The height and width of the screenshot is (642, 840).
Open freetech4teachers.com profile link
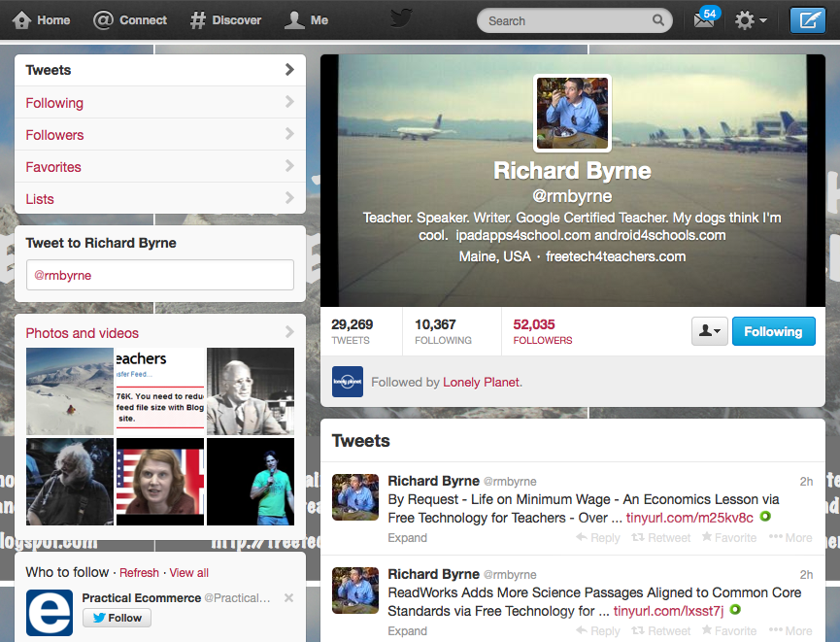tap(616, 256)
